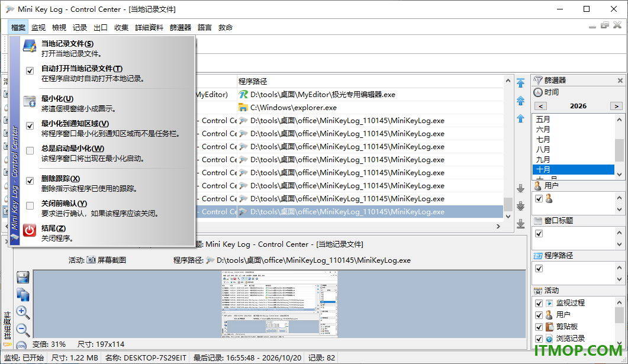Viewport: 628px width, 364px height.
Task: Click the red power icon for 结尾
Action: (30, 230)
